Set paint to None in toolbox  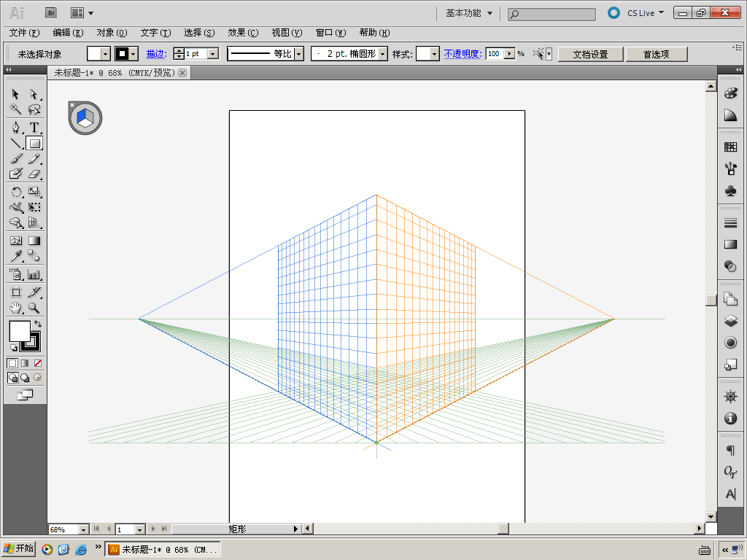coord(38,363)
